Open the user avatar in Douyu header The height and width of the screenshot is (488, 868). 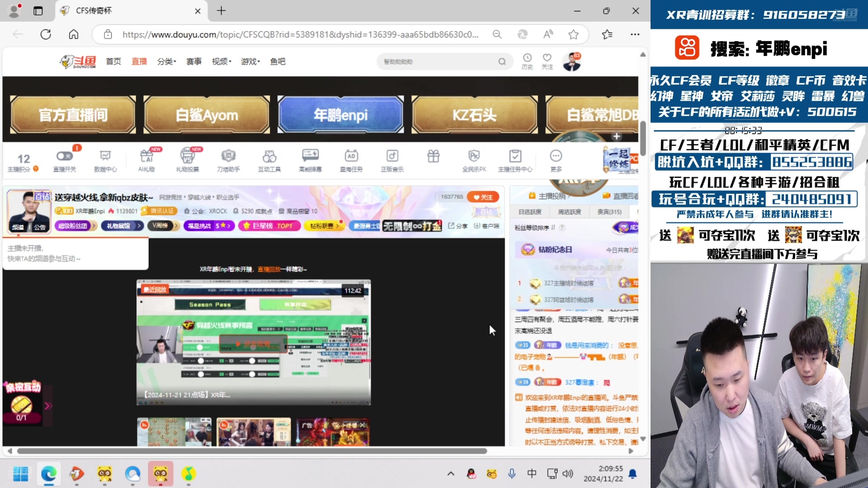(571, 62)
